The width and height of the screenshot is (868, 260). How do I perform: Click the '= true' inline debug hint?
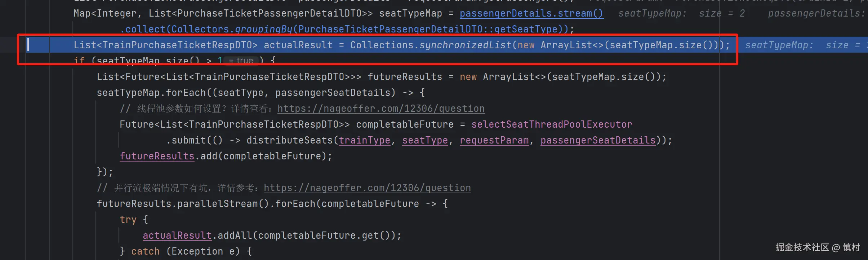(241, 61)
